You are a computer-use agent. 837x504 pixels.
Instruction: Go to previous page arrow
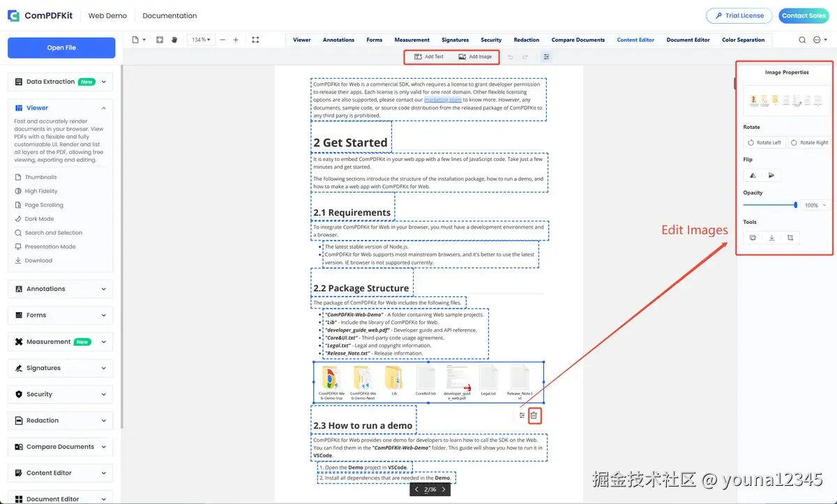click(x=416, y=489)
